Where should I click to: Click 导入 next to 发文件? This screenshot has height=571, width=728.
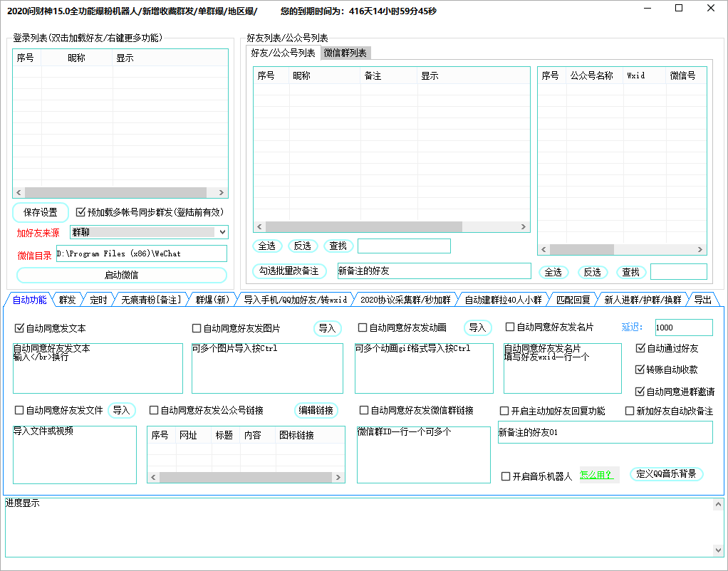coord(122,410)
